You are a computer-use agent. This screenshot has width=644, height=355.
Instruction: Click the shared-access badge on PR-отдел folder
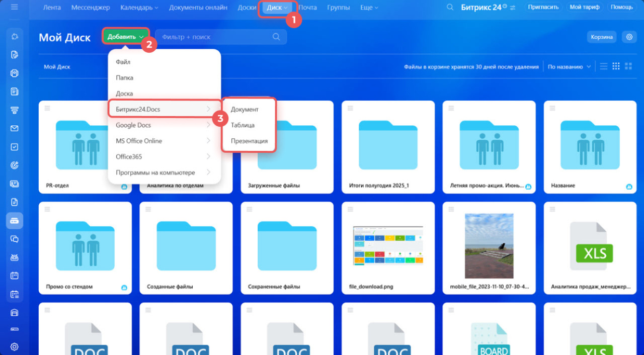coord(124,187)
